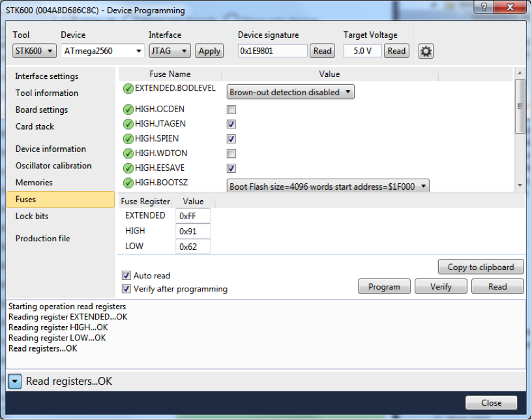Edit the HIGH fuse register value 0x91
532x420 pixels.
click(192, 230)
